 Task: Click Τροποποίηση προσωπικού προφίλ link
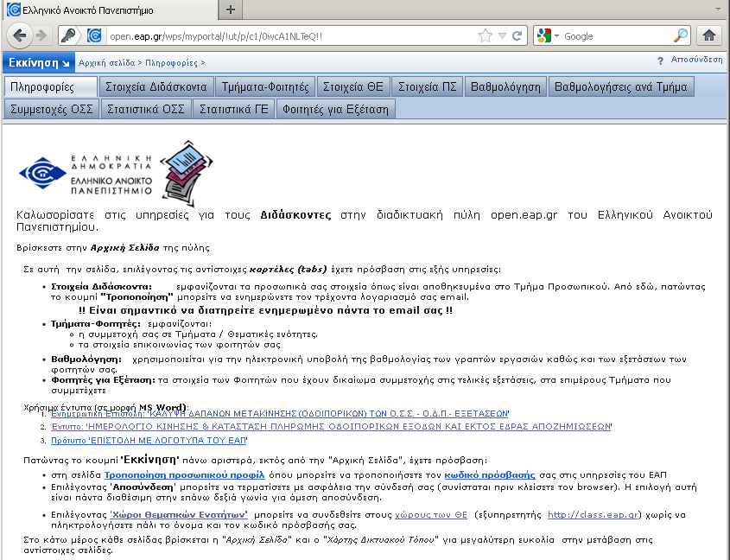pos(184,475)
